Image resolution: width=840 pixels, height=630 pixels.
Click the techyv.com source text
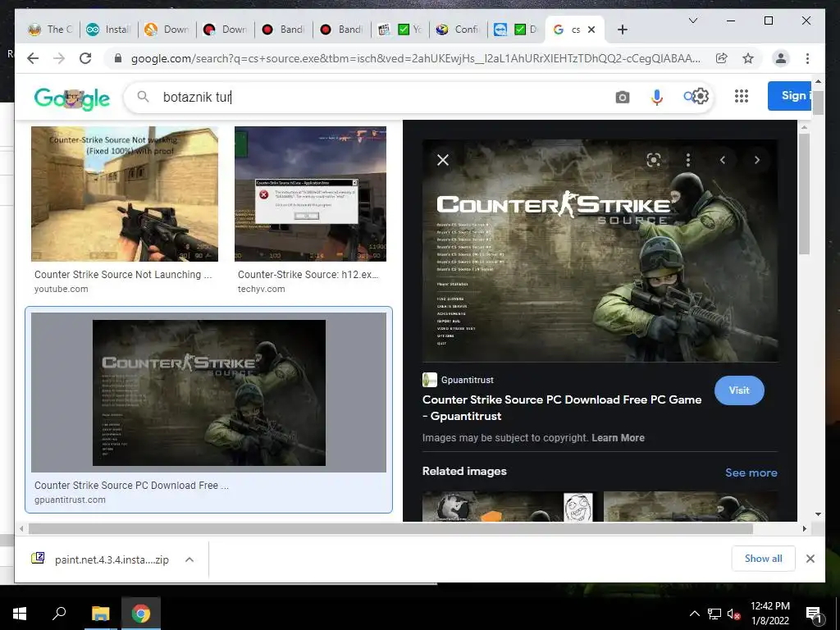pos(262,289)
